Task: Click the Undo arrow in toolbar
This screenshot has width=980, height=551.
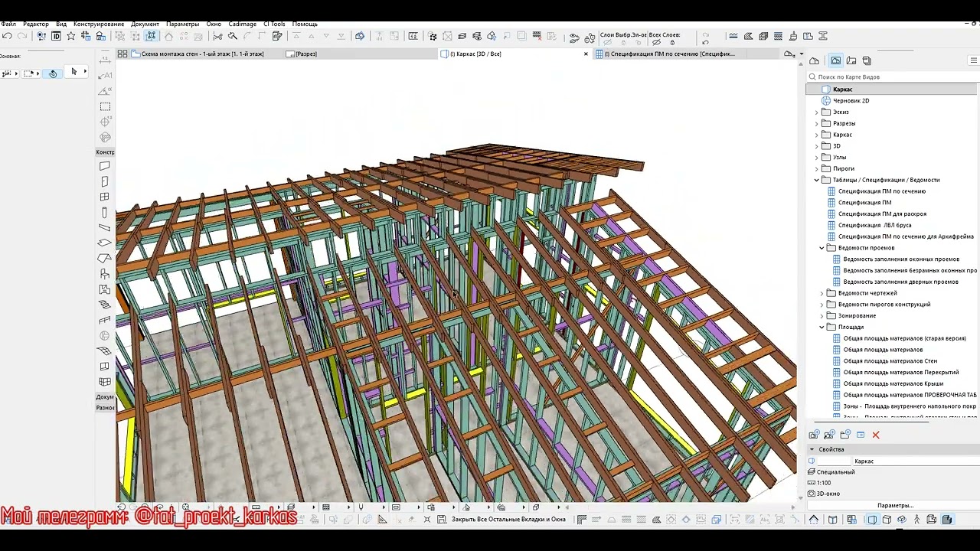Action: click(7, 36)
